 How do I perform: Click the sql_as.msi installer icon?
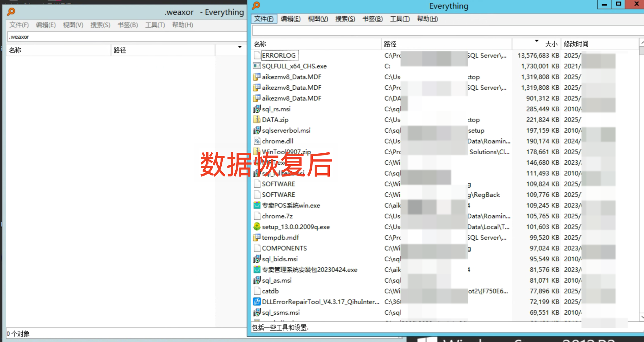click(x=257, y=280)
